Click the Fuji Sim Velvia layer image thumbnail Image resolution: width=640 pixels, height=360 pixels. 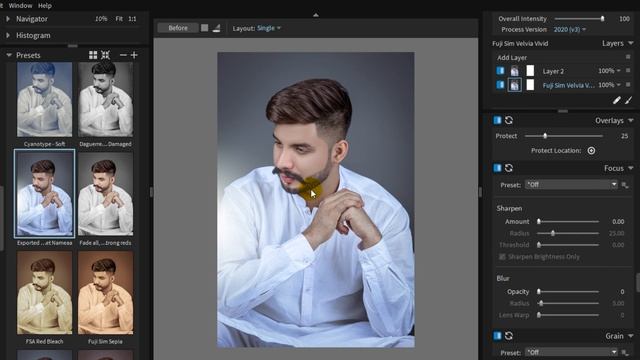(x=515, y=84)
